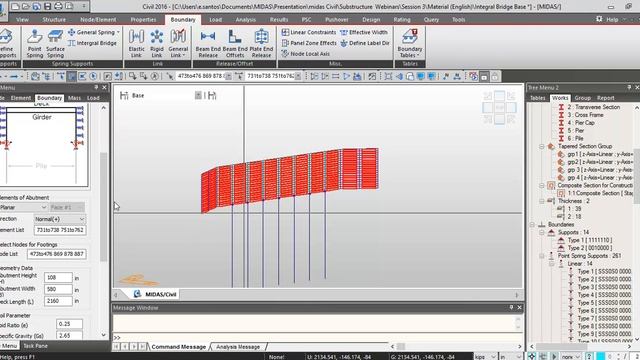Screen dimensions: 640x360
Task: Open the Base stage dropdown in view
Action: [198, 96]
